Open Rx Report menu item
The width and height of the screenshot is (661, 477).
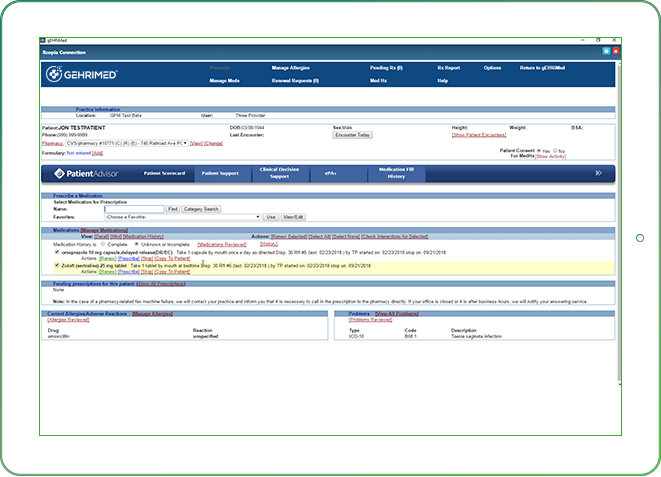pyautogui.click(x=449, y=68)
